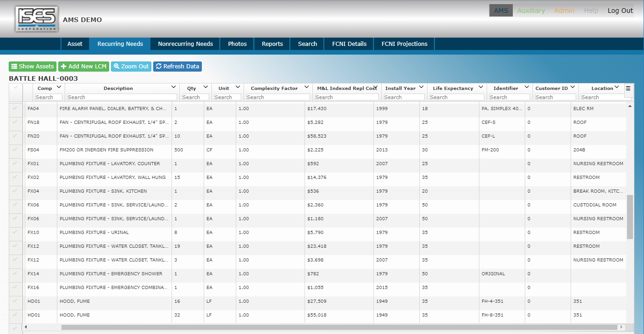The width and height of the screenshot is (644, 334).
Task: Click the Description search input field
Action: 122,97
